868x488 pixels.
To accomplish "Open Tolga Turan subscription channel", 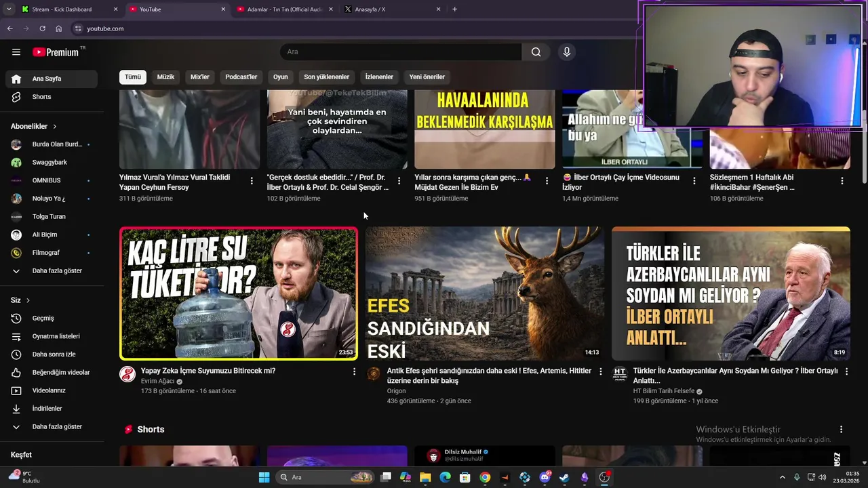I will [52, 217].
